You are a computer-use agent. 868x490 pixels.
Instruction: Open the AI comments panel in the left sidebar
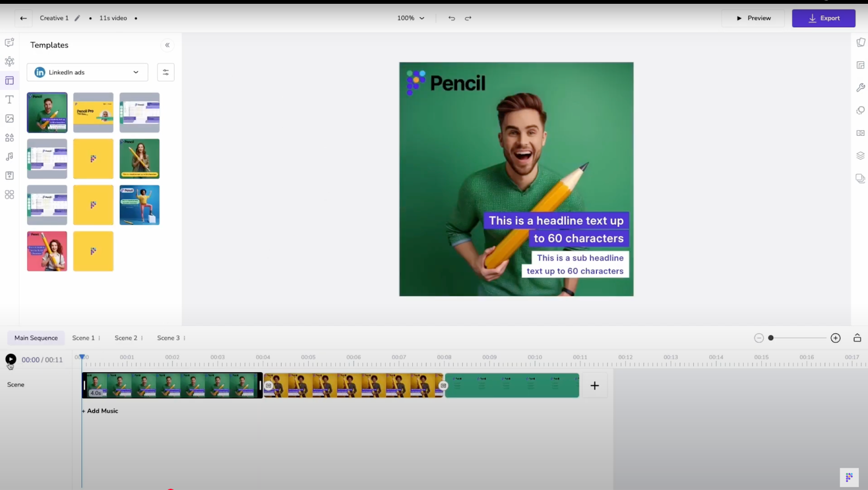9,42
